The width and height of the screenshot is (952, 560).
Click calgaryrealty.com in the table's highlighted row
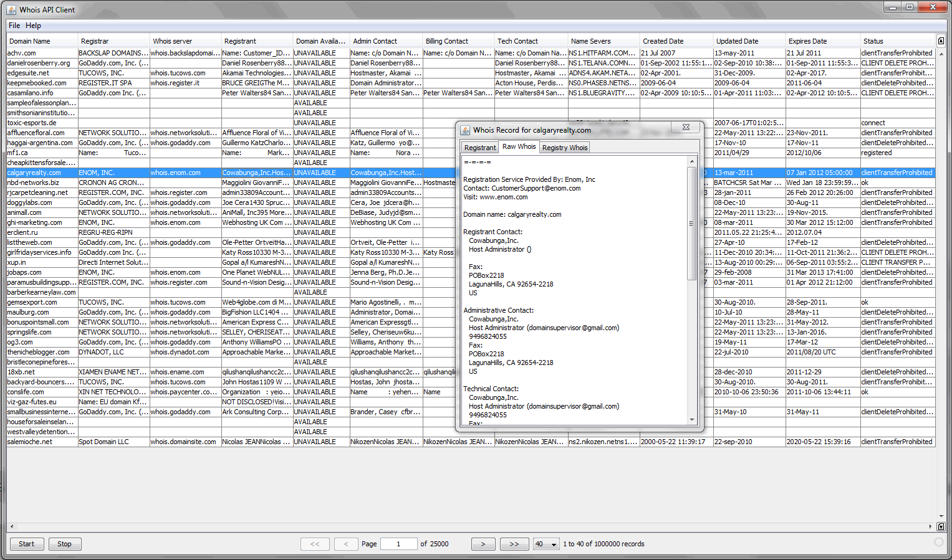click(x=42, y=173)
